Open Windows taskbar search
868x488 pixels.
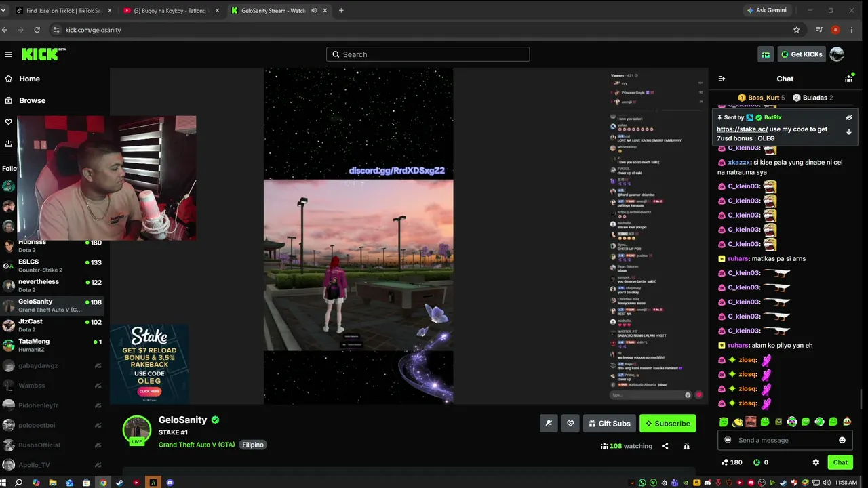pyautogui.click(x=19, y=483)
